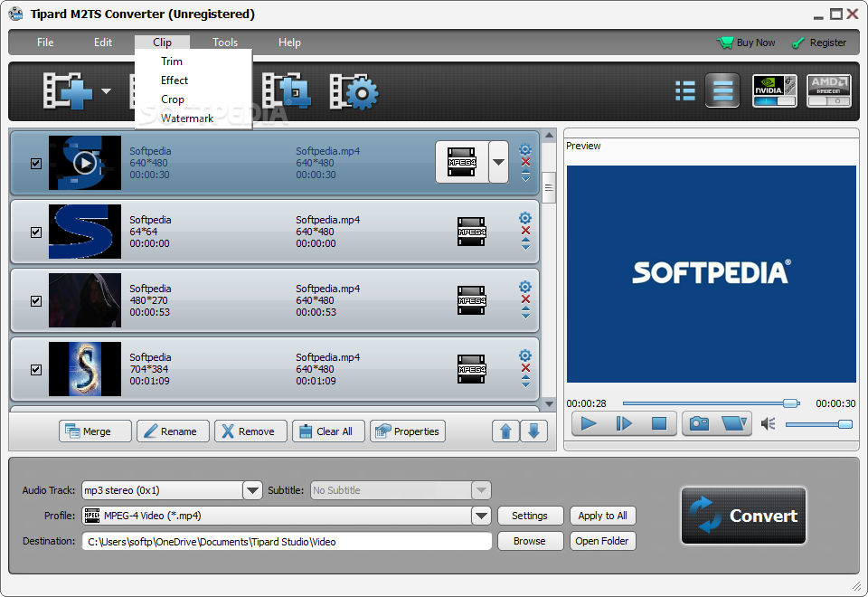Take a snapshot with the camera icon

click(699, 423)
